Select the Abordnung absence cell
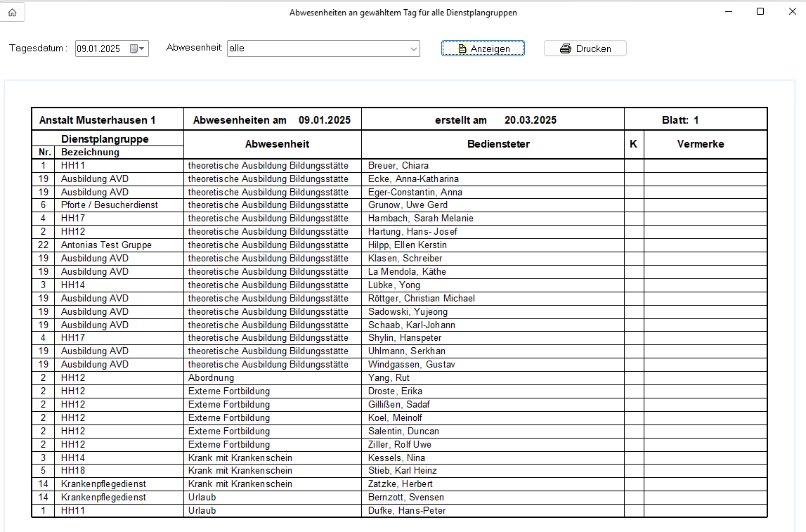The image size is (806, 532). pyautogui.click(x=211, y=378)
